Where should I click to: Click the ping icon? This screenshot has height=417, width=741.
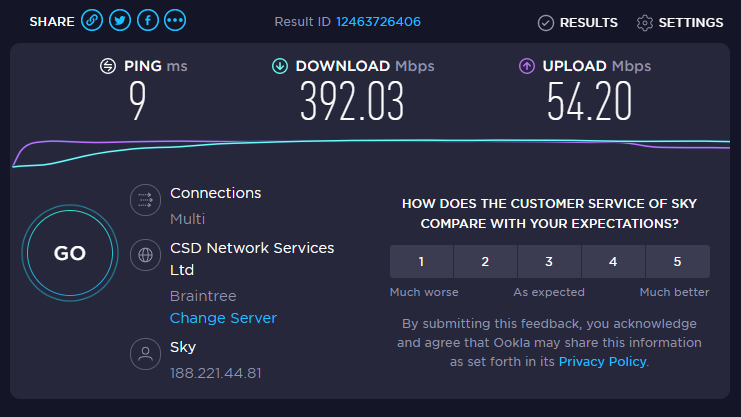[108, 66]
